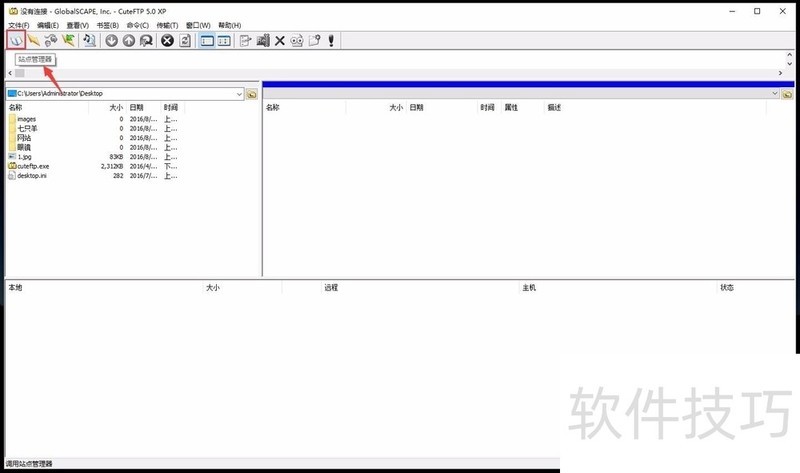Open the 查看(V) menu
Screen dimensions: 800x473
click(78, 25)
